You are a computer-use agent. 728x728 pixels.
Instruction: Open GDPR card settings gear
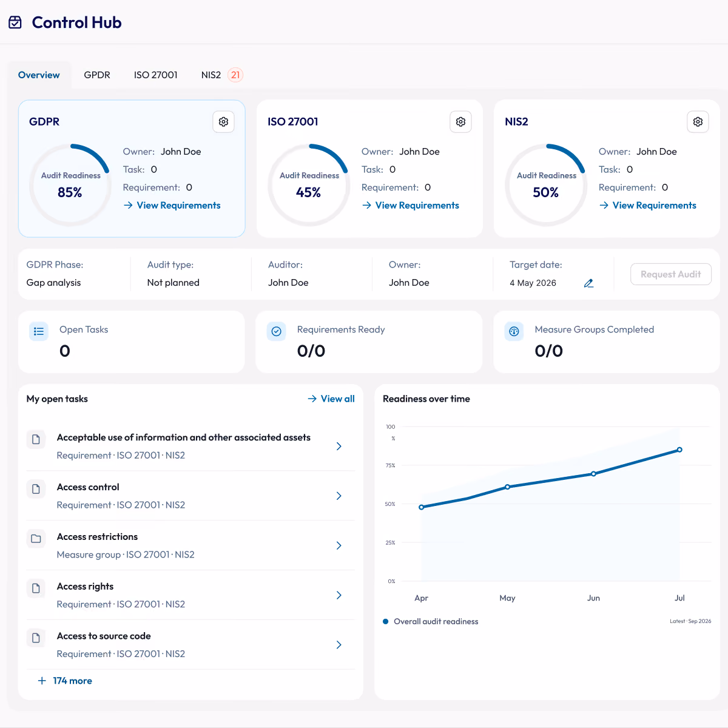point(223,122)
